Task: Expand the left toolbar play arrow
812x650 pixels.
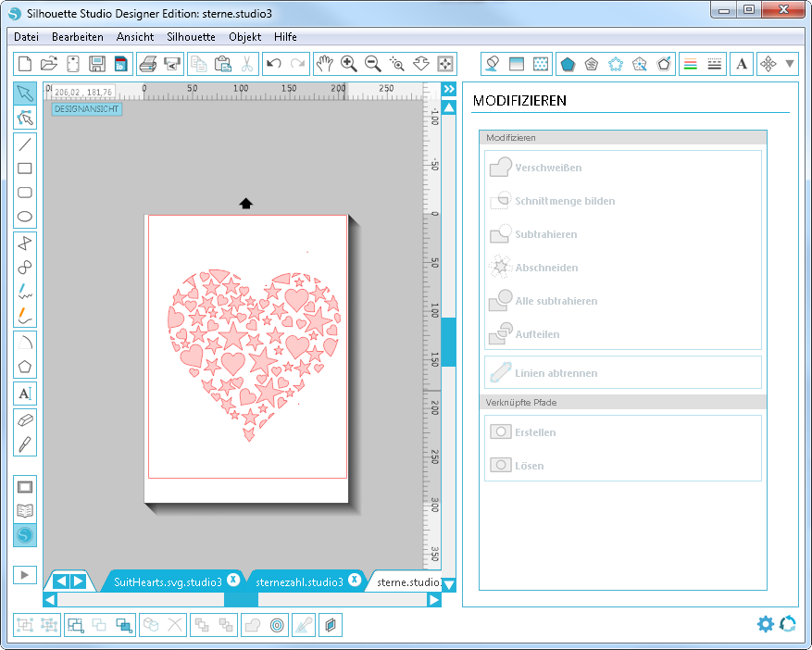Action: pos(25,575)
